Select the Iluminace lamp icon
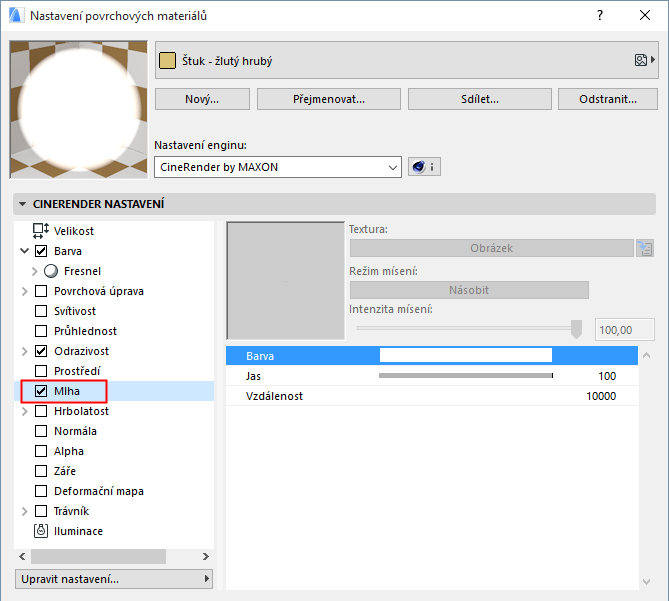 [41, 531]
